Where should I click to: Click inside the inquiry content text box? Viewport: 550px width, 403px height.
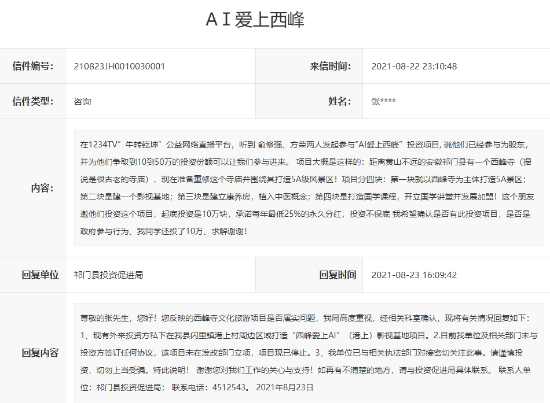(309, 188)
